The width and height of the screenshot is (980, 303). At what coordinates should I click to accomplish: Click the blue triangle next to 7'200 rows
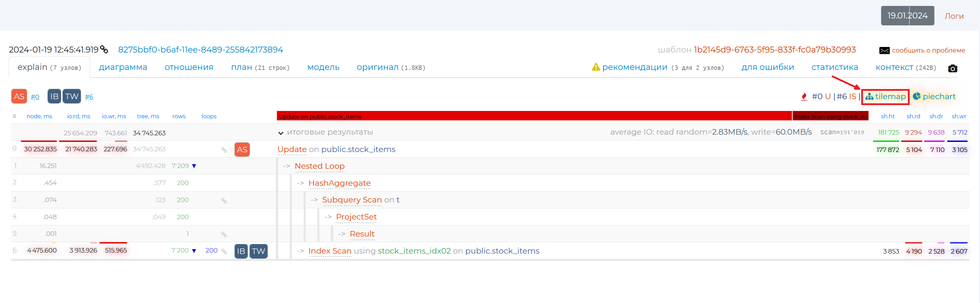pyautogui.click(x=194, y=251)
